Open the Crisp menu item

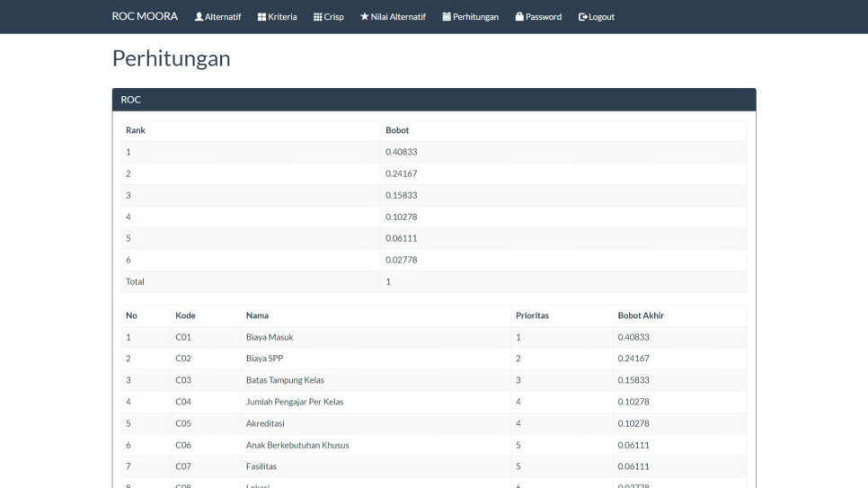tap(329, 16)
